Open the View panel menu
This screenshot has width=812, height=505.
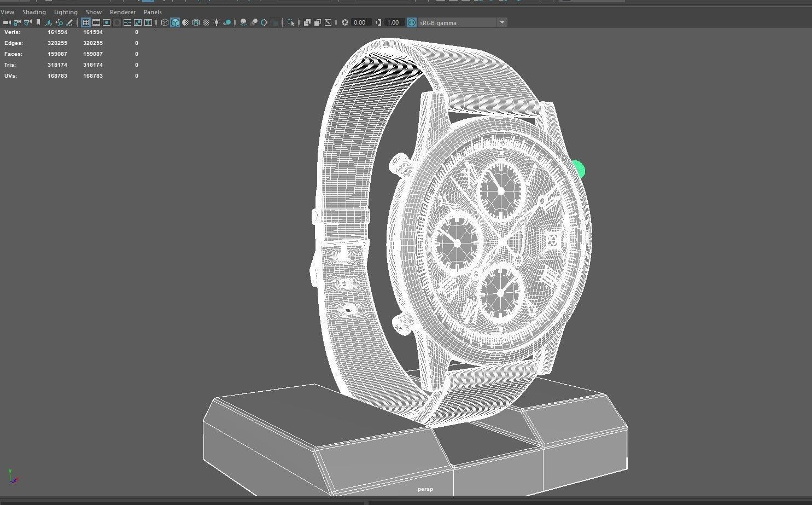pyautogui.click(x=8, y=12)
